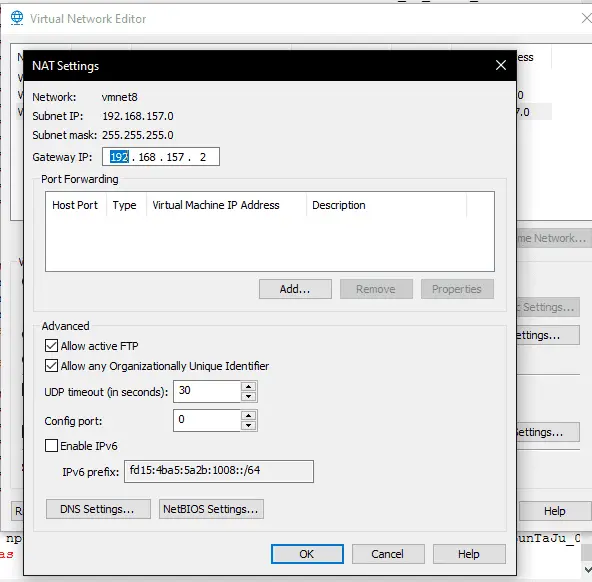Image resolution: width=592 pixels, height=582 pixels.
Task: Click Description column header
Action: coord(386,205)
